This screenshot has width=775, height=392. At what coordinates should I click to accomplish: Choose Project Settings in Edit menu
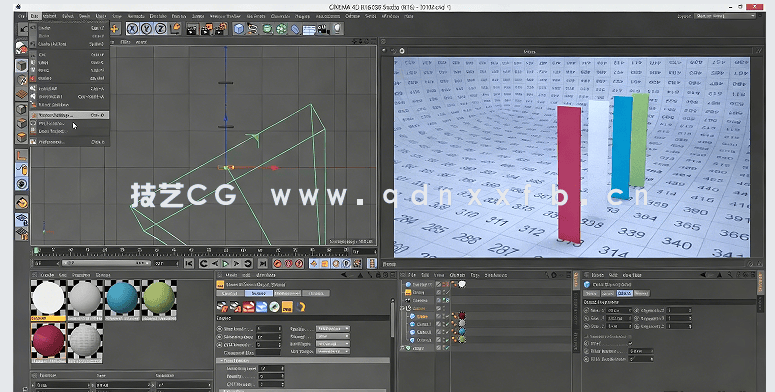[69, 115]
